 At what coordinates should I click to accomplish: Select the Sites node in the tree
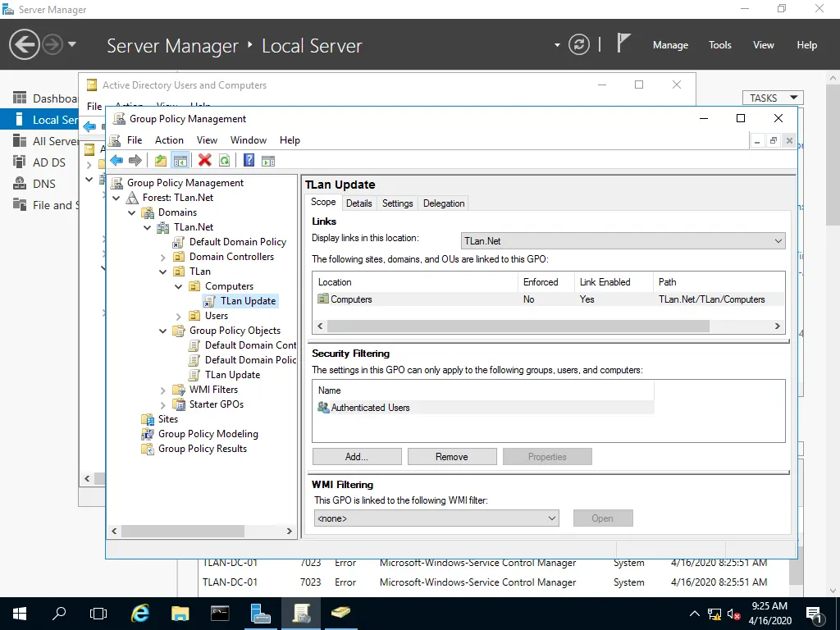click(167, 419)
